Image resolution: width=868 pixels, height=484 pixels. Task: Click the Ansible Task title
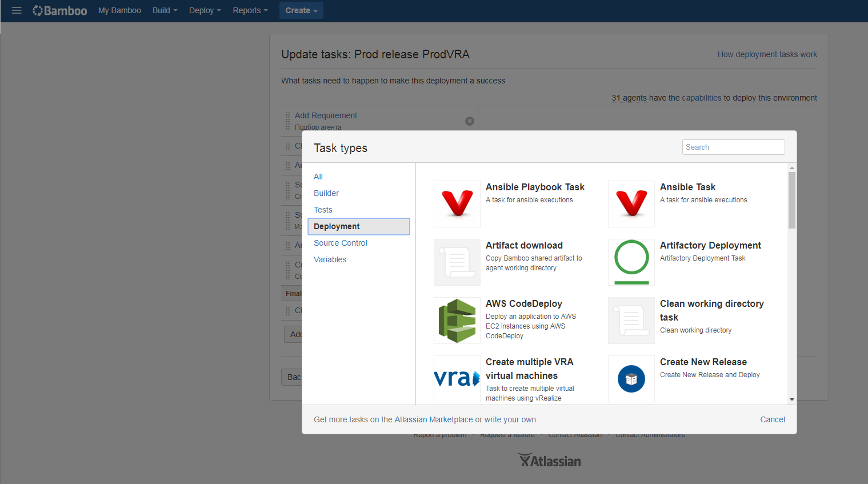(687, 187)
